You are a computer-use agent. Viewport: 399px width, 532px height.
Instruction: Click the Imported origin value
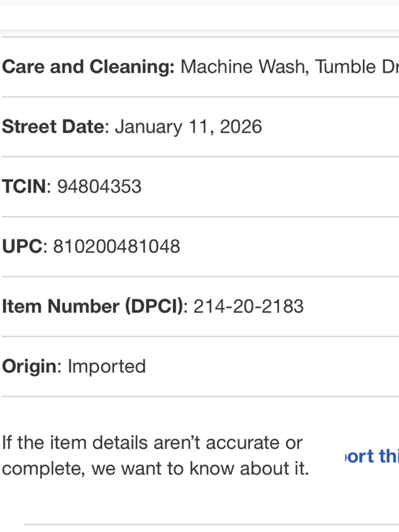[x=107, y=366]
